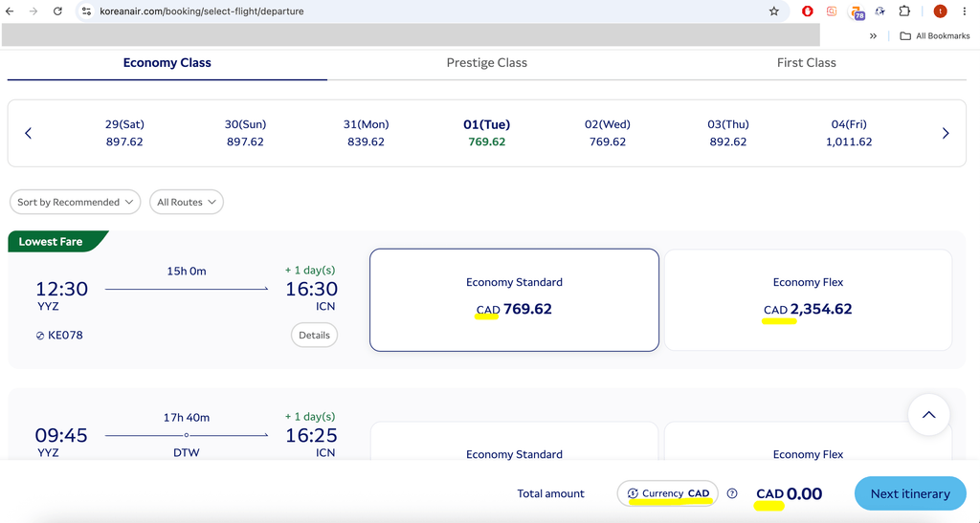980x523 pixels.
Task: Show earlier dates with left chevron
Action: (x=28, y=133)
